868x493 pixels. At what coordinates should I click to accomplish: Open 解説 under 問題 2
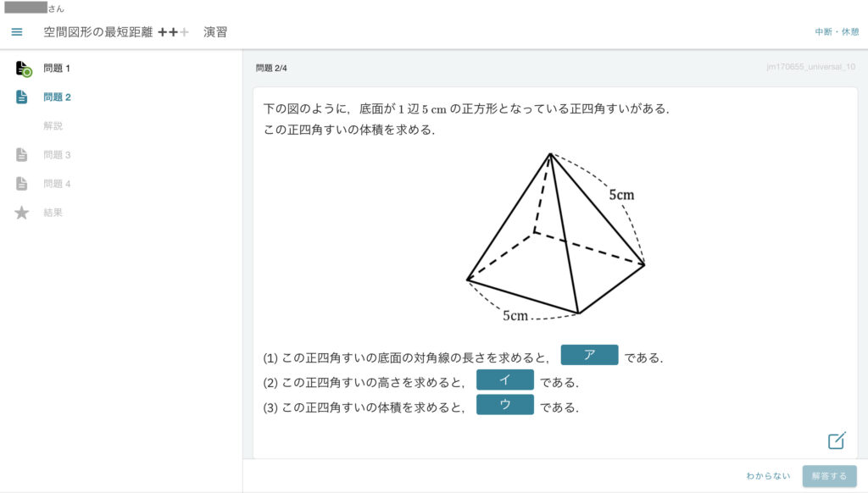53,125
